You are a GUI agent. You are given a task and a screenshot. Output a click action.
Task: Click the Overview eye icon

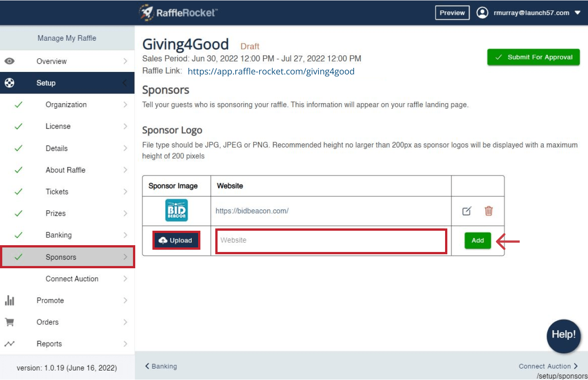(9, 61)
